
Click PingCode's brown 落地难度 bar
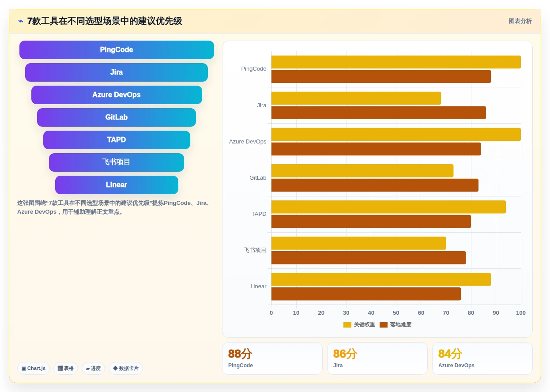click(x=381, y=76)
